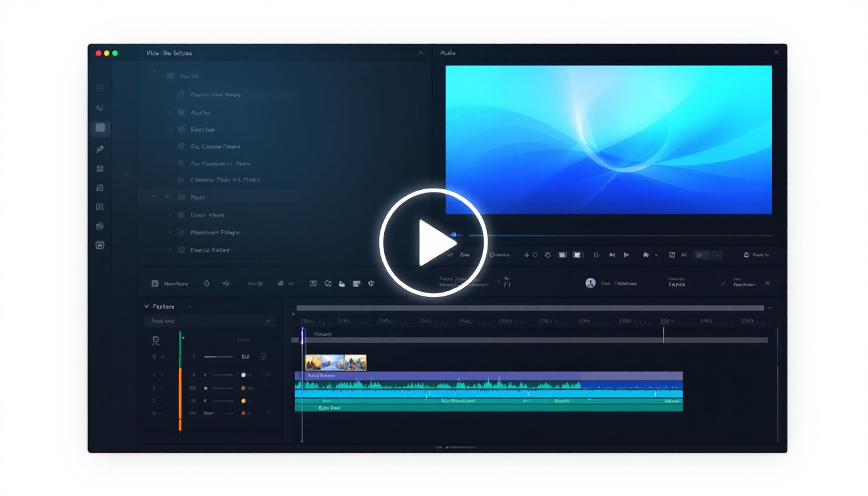Select the pen-shaped icon in the left sidebar
This screenshot has width=868, height=496.
[99, 149]
